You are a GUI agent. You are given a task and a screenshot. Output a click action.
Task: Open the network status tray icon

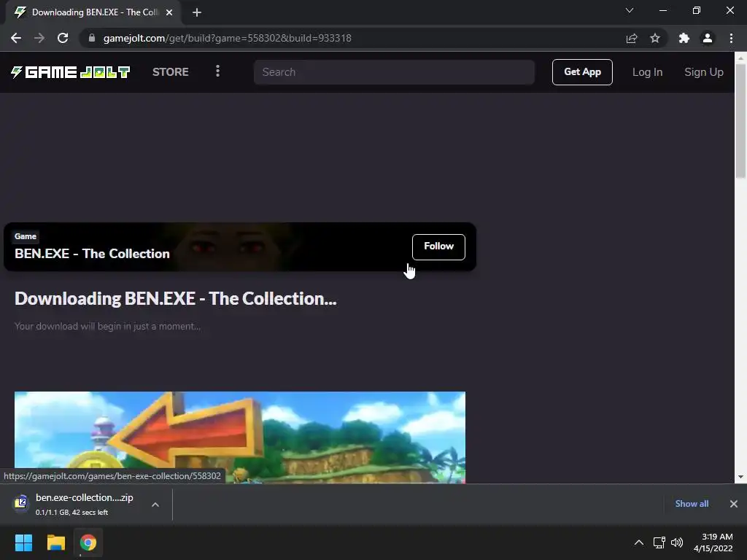coord(659,542)
